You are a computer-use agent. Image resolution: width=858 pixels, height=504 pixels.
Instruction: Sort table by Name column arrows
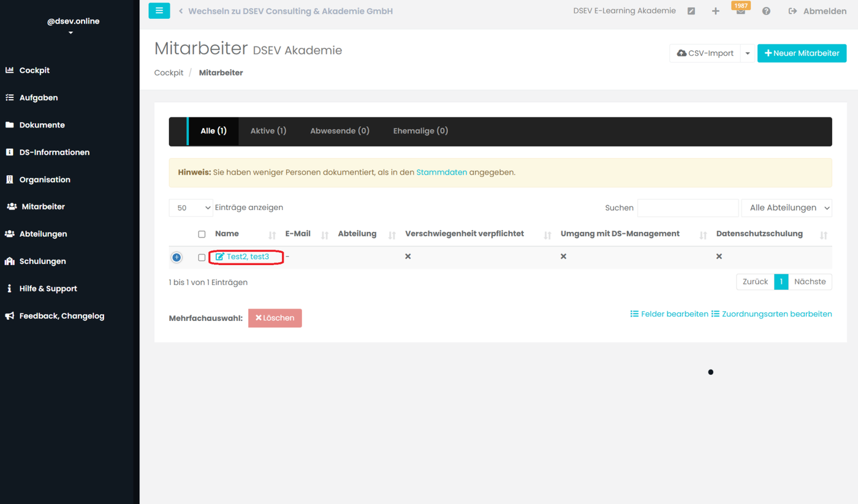coord(272,235)
